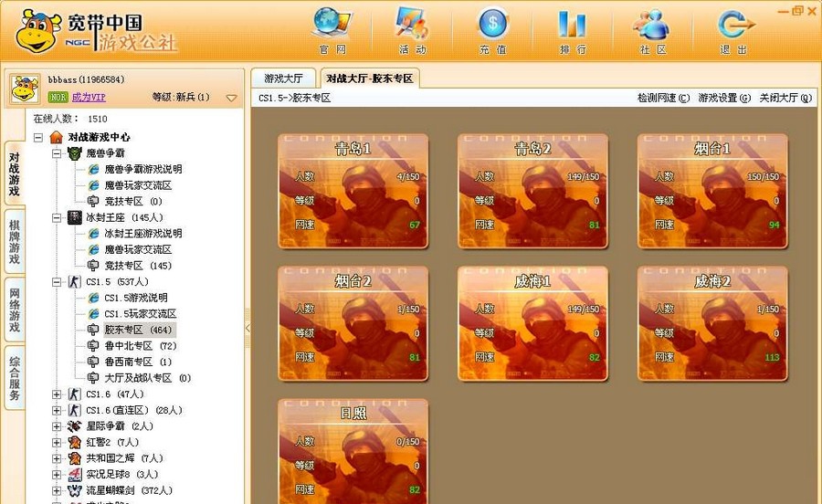Expand the 流星蝴蝶剑 node
This screenshot has width=822, height=504.
(57, 490)
